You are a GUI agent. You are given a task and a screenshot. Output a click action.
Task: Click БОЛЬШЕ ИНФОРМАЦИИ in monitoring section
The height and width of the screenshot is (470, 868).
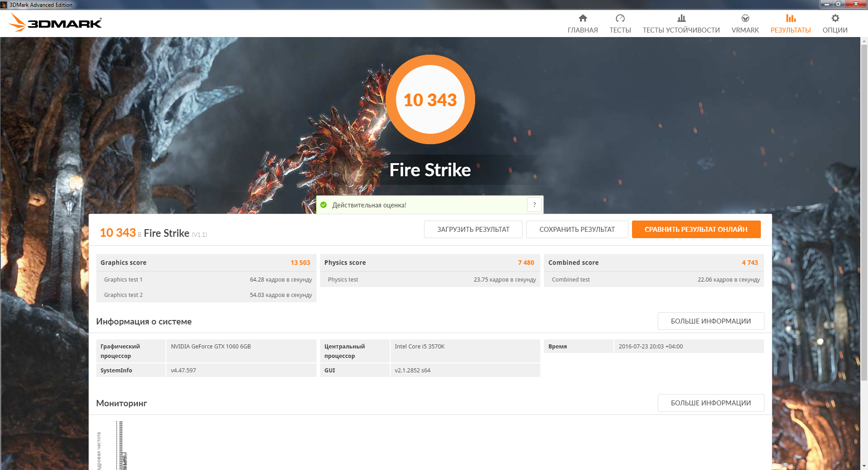tap(711, 403)
